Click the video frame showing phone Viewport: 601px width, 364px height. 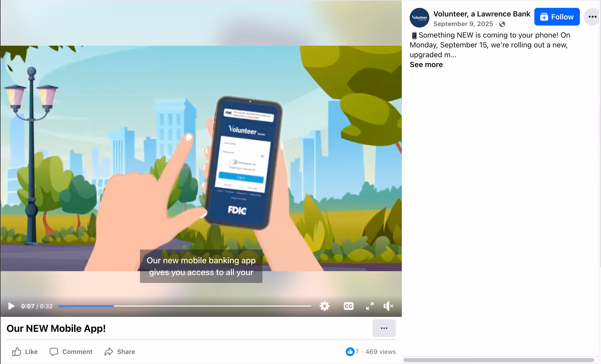pyautogui.click(x=201, y=158)
